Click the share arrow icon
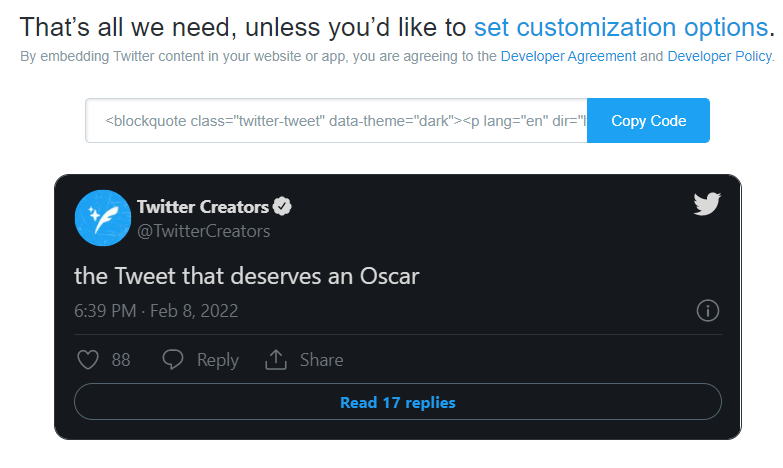 (x=276, y=360)
